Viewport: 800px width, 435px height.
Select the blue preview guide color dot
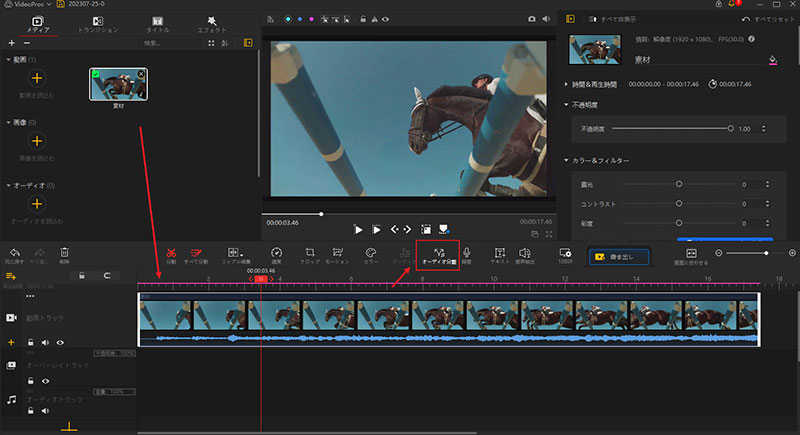point(299,19)
